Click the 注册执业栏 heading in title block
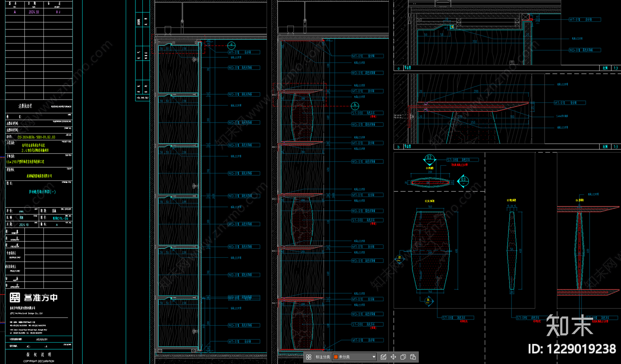The image size is (621, 364). (26, 106)
